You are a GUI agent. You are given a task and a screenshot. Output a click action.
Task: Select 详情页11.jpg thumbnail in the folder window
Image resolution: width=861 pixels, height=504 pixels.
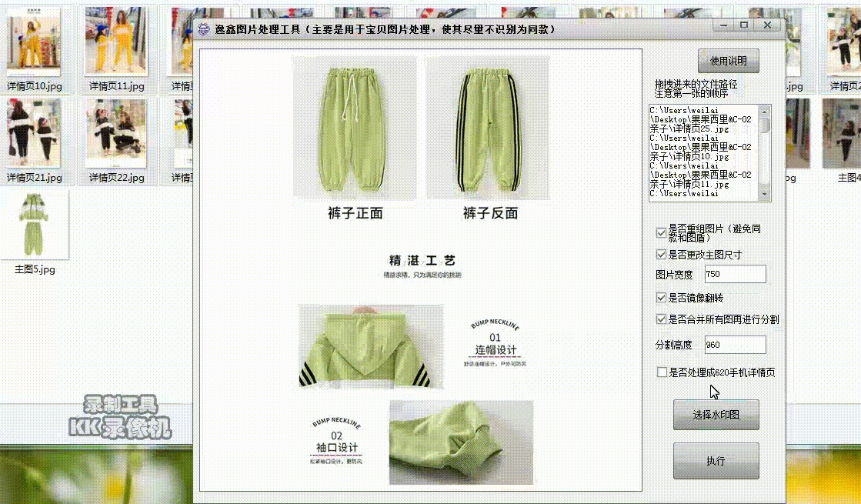[116, 42]
